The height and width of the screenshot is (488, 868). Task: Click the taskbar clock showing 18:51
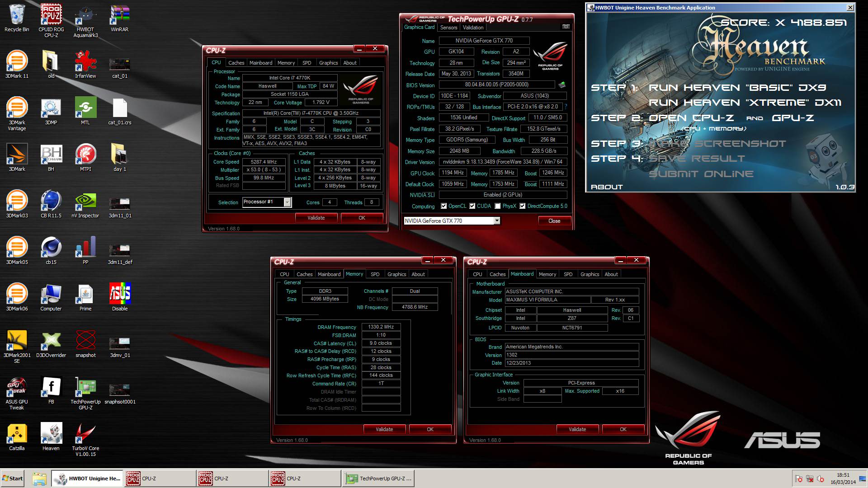843,479
